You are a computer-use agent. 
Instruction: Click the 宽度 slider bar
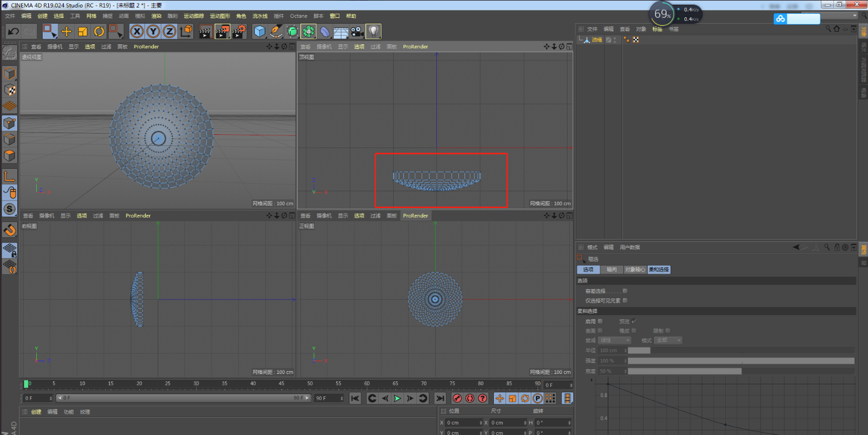[741, 371]
